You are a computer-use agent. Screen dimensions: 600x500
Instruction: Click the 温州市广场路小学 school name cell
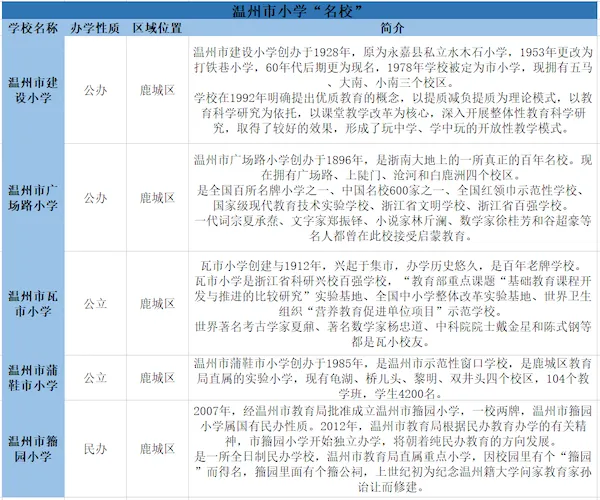pos(32,198)
